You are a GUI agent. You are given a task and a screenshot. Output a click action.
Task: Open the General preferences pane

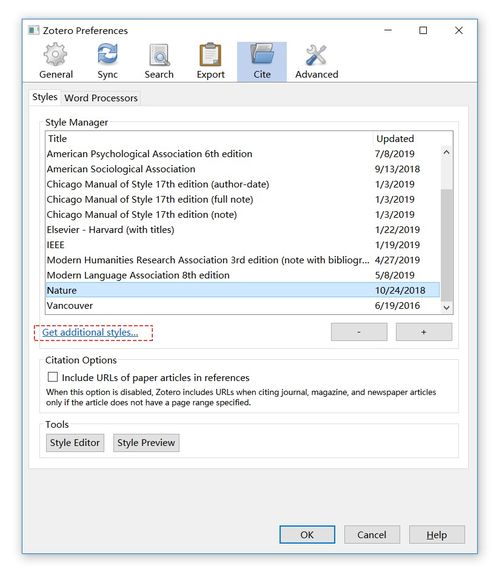(56, 61)
